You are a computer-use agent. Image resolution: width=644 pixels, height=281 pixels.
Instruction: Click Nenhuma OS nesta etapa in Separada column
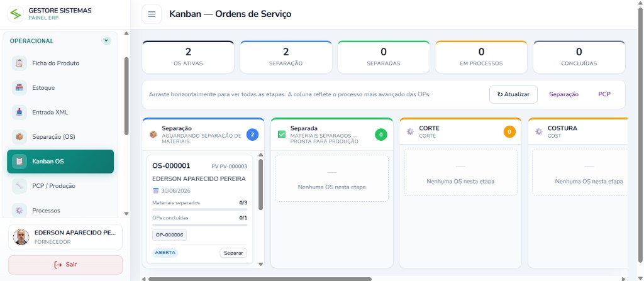click(x=332, y=187)
